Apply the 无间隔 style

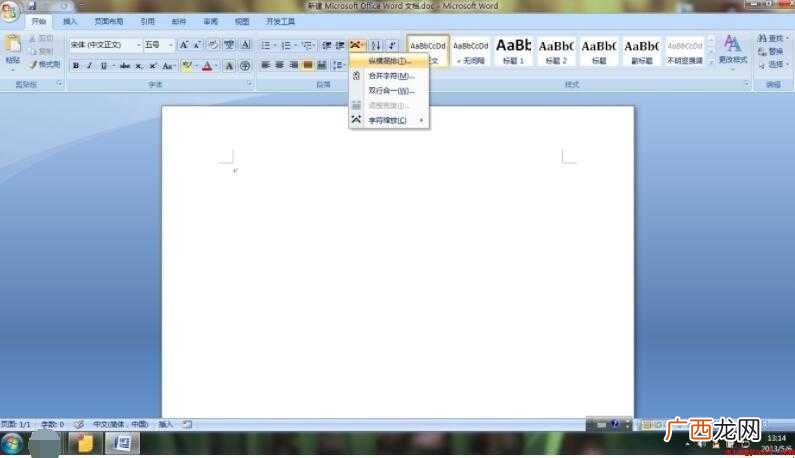coord(471,51)
